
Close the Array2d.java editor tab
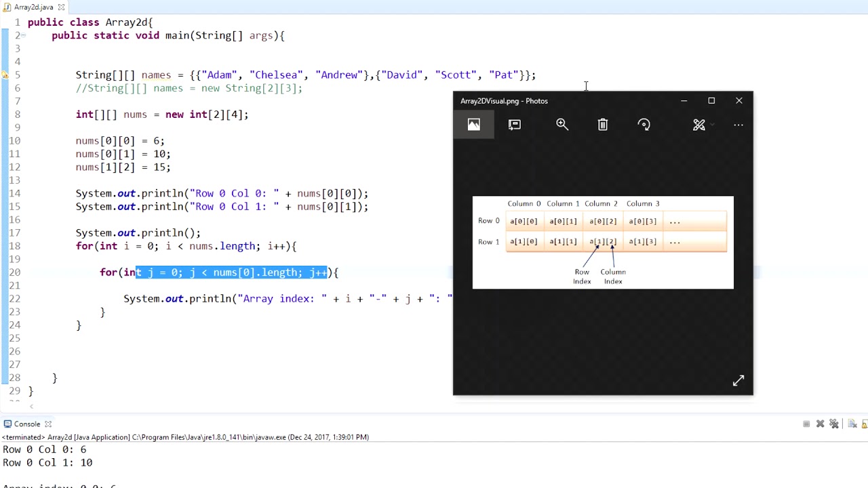click(61, 7)
